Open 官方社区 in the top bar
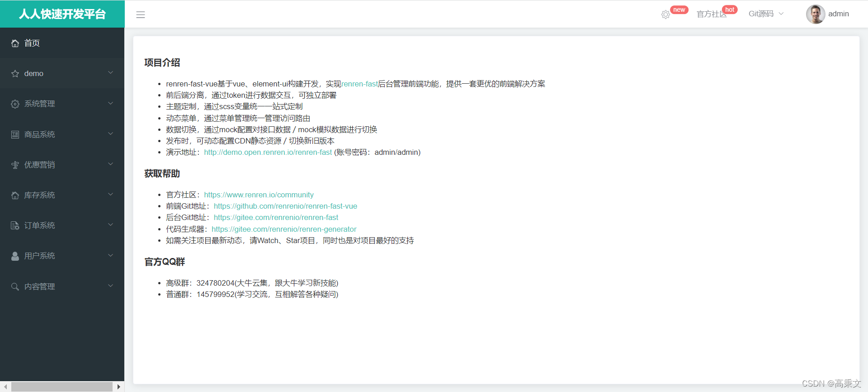Screen dimensions: 868x392 (711, 14)
